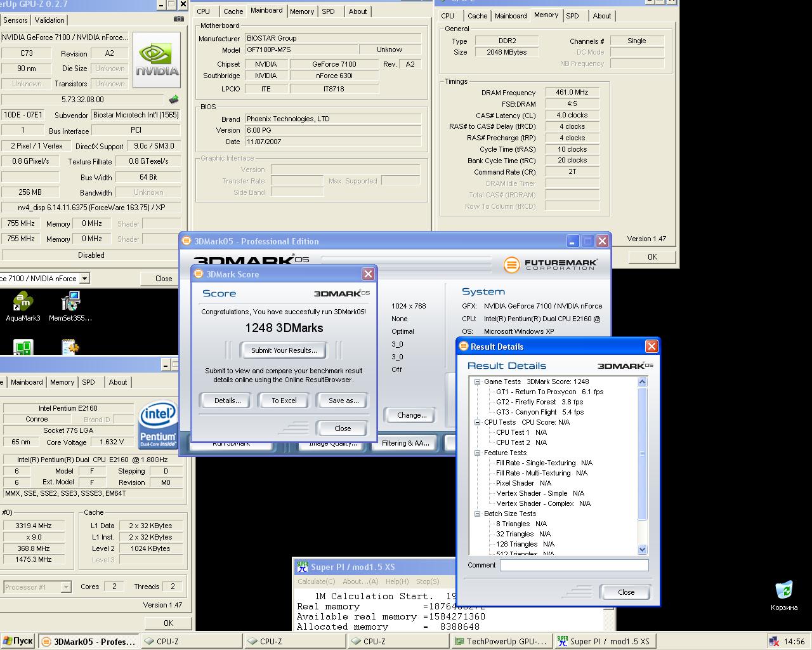Close the 3DMark Score dialog via Close button
Screen dimensions: 812x650
click(343, 428)
